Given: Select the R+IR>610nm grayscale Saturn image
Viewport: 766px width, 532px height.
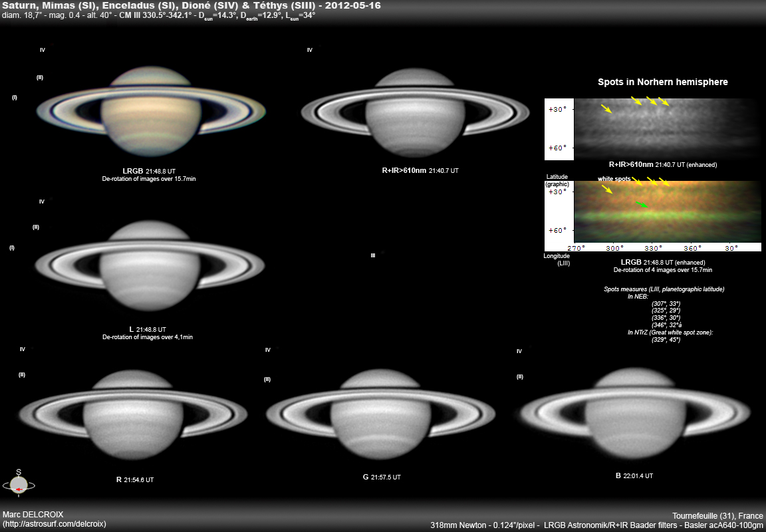Looking at the screenshot, I should 415,112.
